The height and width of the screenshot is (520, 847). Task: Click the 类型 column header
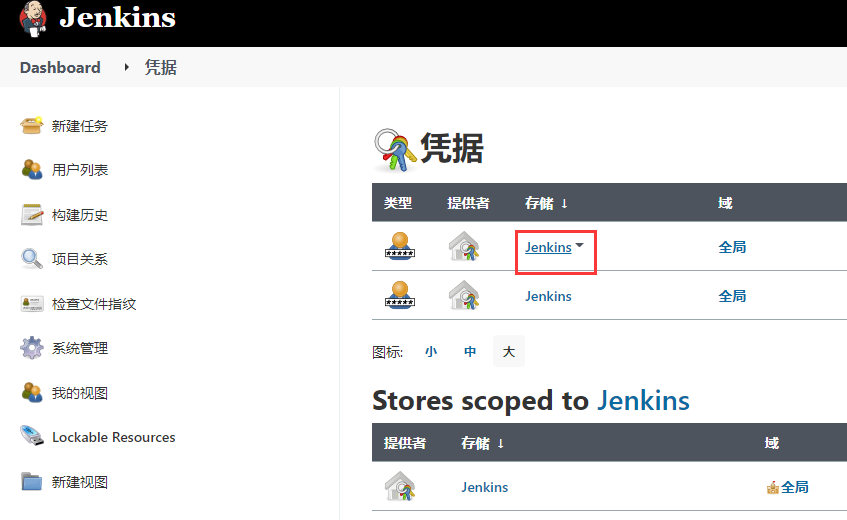point(398,203)
